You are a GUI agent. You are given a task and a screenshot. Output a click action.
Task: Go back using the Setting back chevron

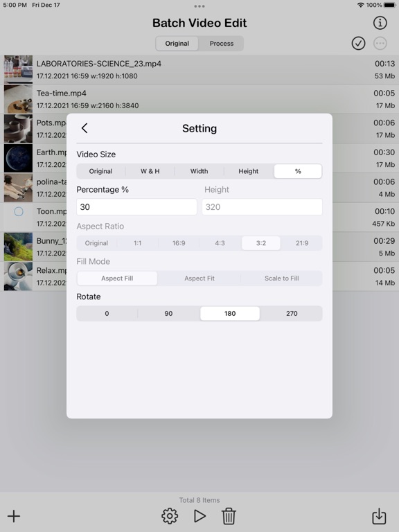pos(85,128)
